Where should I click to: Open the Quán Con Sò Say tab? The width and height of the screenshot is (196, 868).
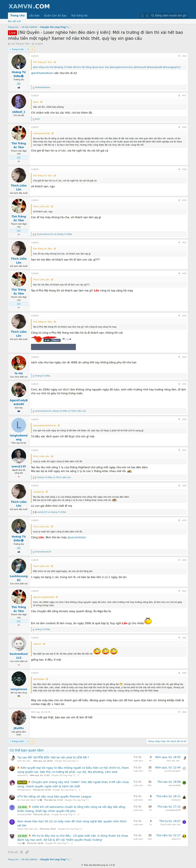(x=55, y=16)
